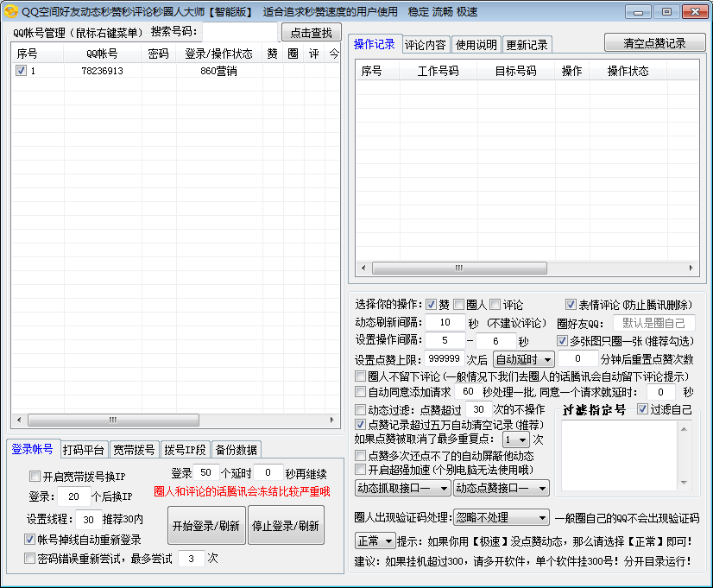Click the 设置点赞上限 field showing 999999
The width and height of the screenshot is (713, 588).
coord(445,358)
